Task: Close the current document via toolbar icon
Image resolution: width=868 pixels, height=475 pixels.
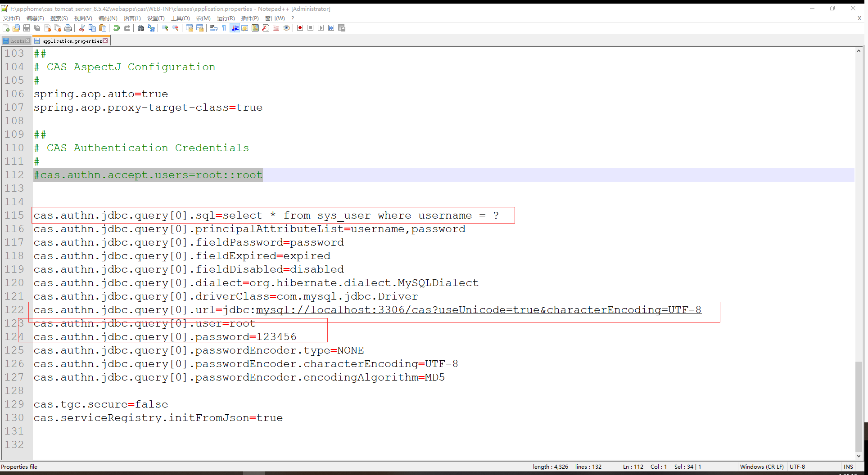Action: tap(47, 28)
